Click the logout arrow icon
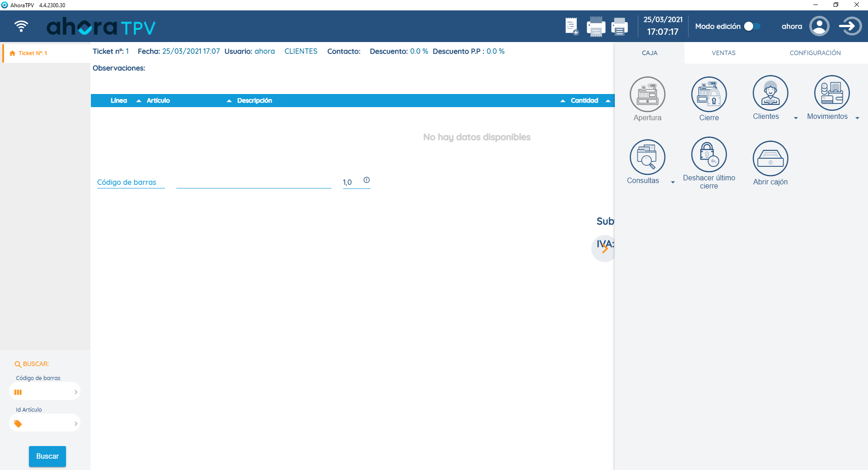The width and height of the screenshot is (868, 470). click(x=850, y=26)
